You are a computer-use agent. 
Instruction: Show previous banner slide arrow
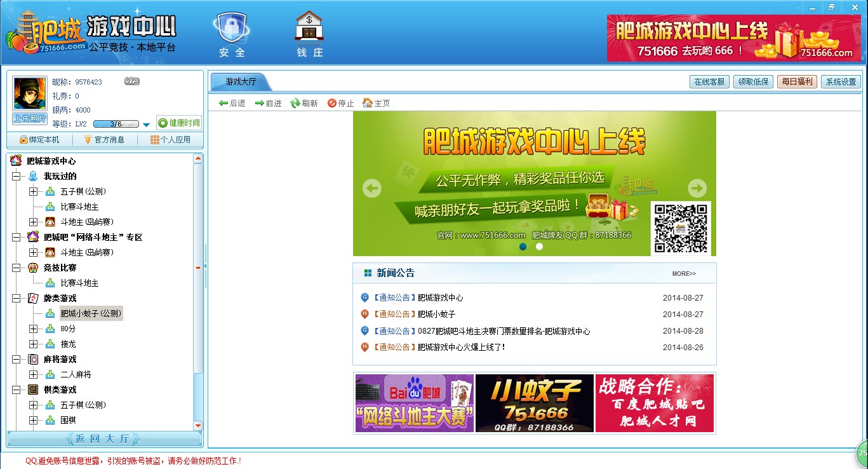point(372,188)
